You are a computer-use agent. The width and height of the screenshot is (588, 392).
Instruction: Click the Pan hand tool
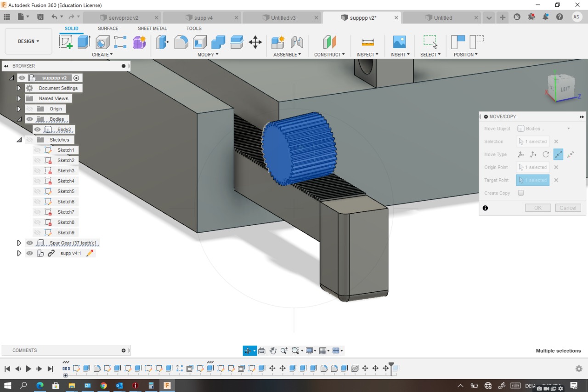click(x=273, y=351)
